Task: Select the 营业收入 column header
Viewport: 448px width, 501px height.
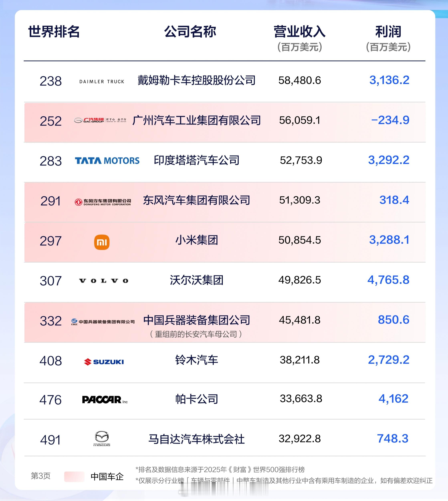Action: (300, 32)
